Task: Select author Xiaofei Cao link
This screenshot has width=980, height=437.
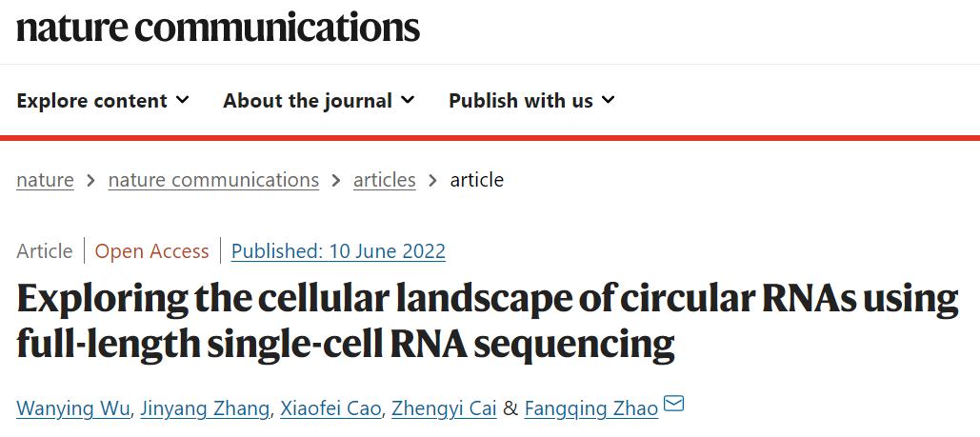Action: [330, 408]
